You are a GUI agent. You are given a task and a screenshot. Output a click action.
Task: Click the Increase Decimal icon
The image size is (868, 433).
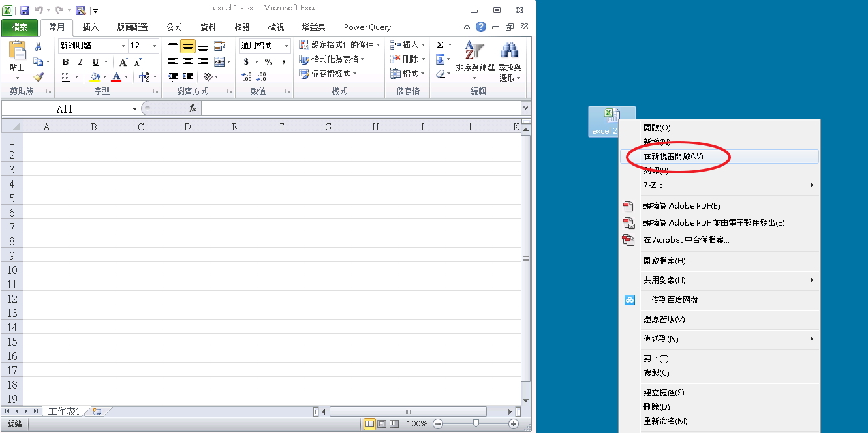point(247,77)
